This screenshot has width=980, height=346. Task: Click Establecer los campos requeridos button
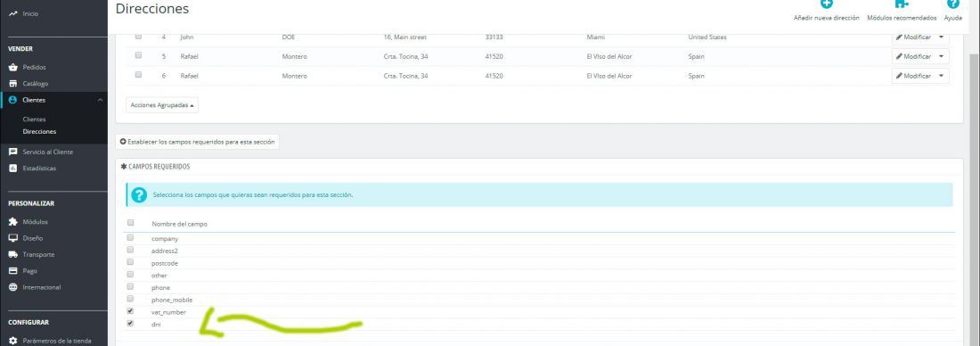tap(197, 142)
